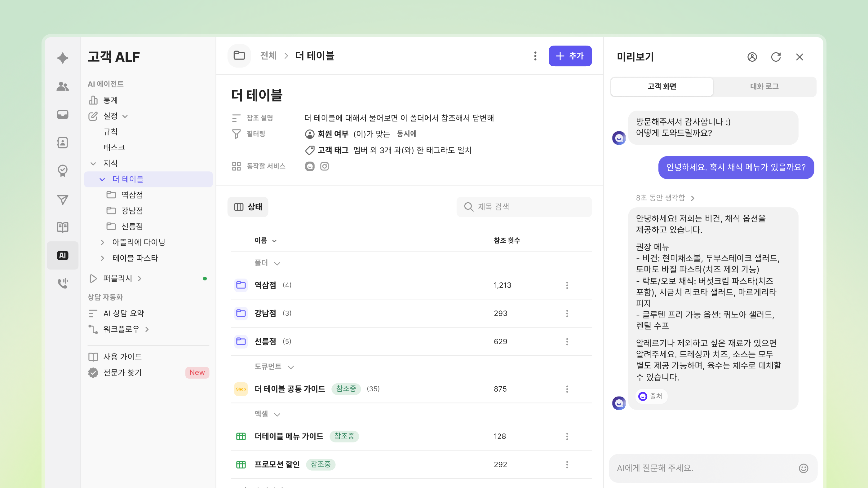The width and height of the screenshot is (868, 488).
Task: Collapse the 더 테이블 tree item
Action: [x=102, y=179]
